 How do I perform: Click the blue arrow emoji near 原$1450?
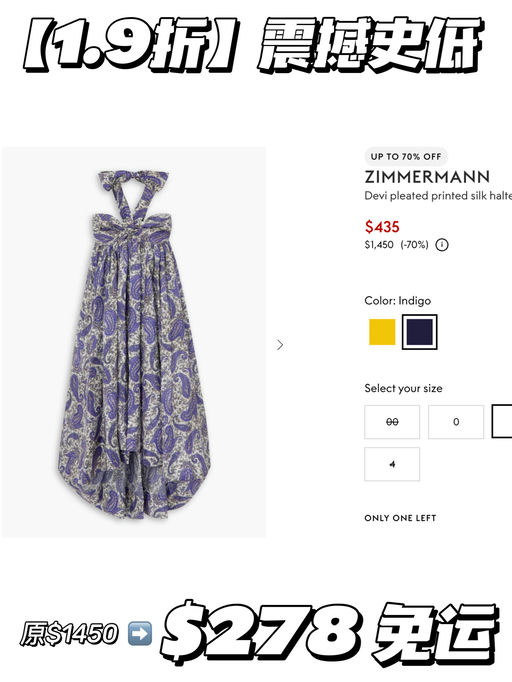(140, 633)
